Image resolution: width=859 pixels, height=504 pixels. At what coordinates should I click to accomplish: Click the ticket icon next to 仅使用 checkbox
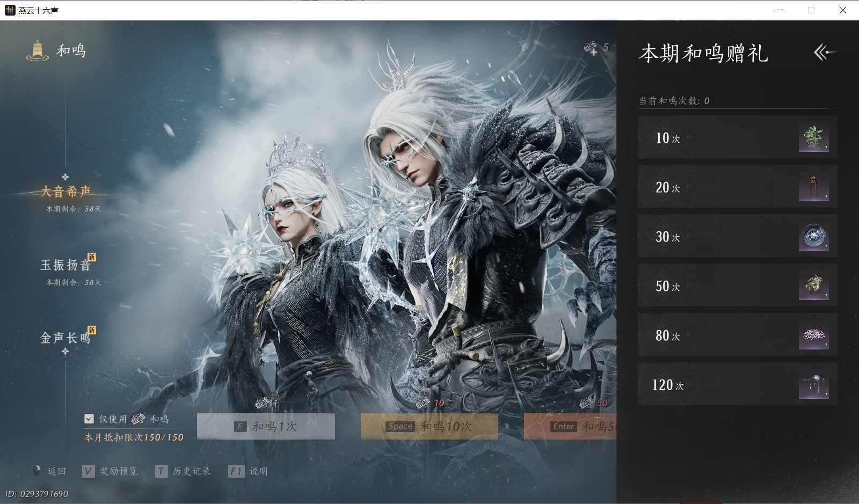pyautogui.click(x=139, y=419)
